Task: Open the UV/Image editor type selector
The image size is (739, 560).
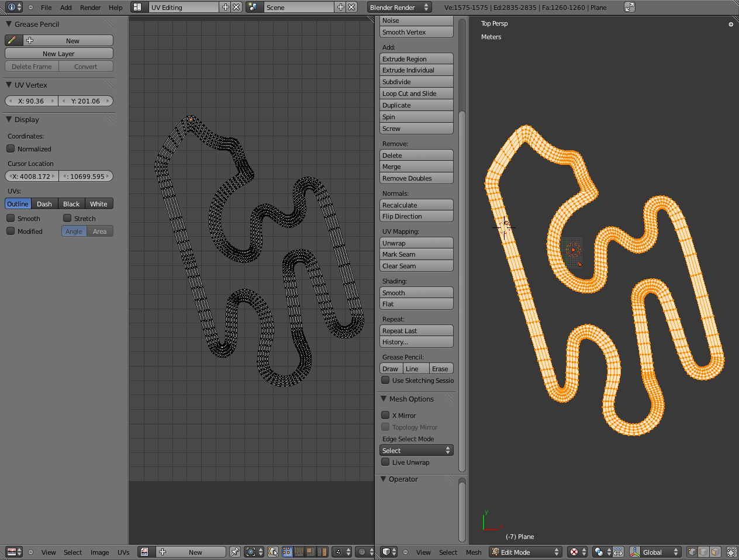Action: point(14,552)
